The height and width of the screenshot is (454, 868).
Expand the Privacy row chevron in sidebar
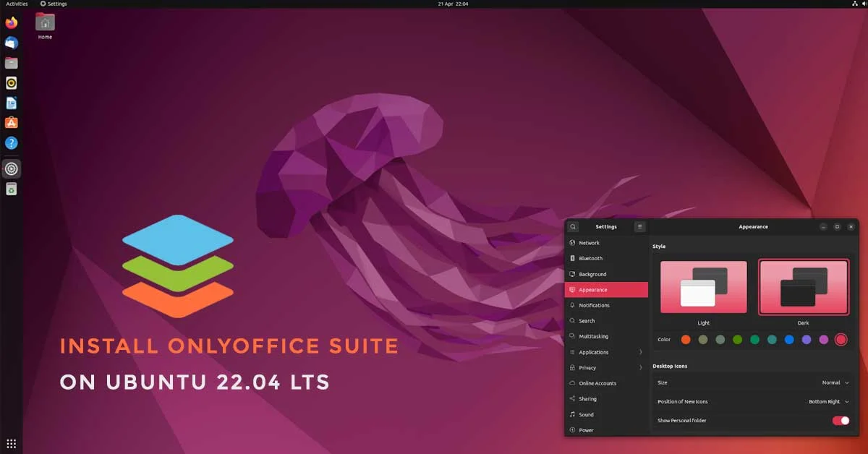(641, 368)
